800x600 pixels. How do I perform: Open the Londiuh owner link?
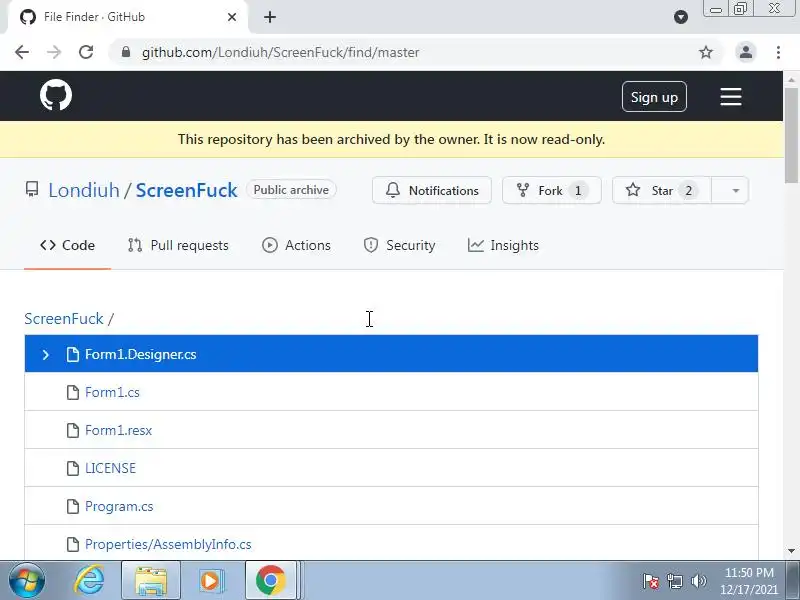click(84, 190)
